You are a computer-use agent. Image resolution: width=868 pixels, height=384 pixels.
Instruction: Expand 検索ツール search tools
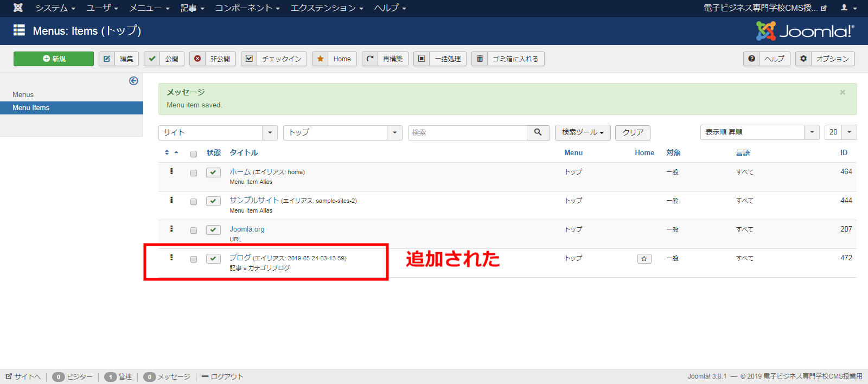[x=583, y=132]
